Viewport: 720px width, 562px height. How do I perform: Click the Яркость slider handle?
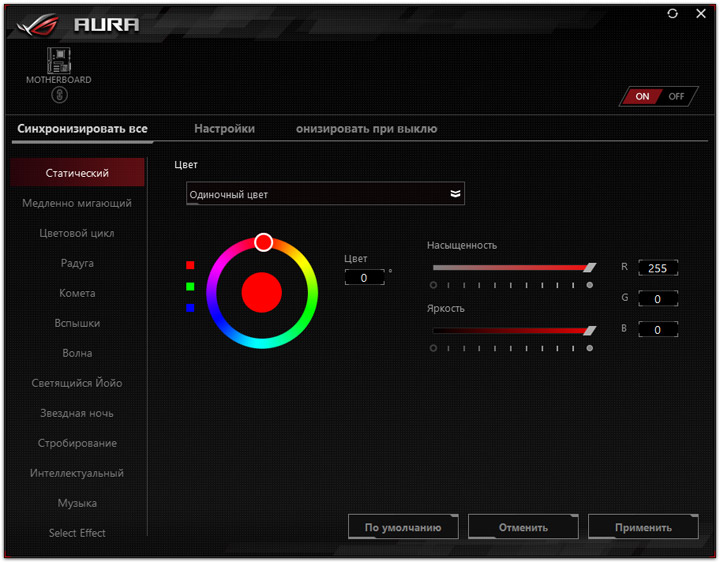point(590,331)
